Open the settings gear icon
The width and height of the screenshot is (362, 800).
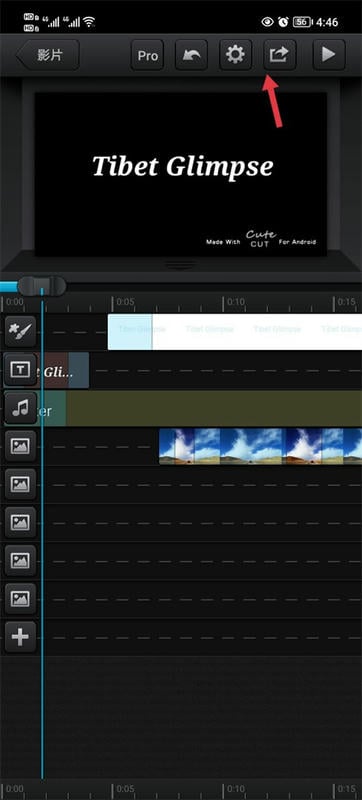pyautogui.click(x=236, y=55)
